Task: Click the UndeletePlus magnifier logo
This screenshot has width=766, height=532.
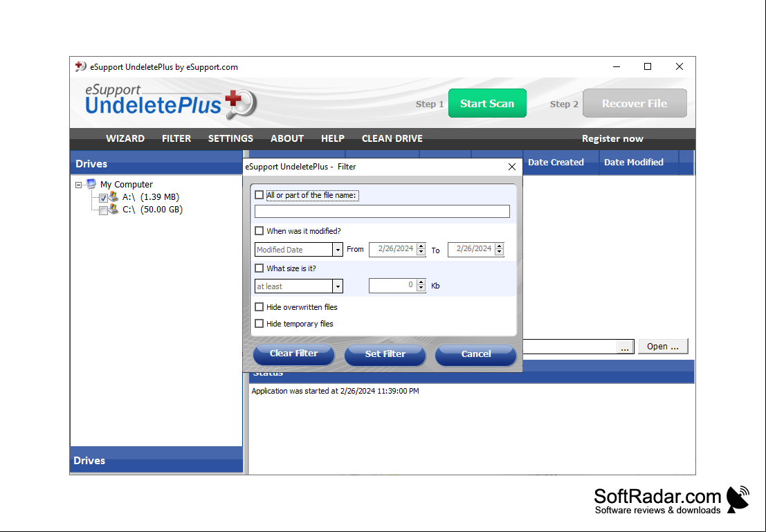Action: (241, 104)
